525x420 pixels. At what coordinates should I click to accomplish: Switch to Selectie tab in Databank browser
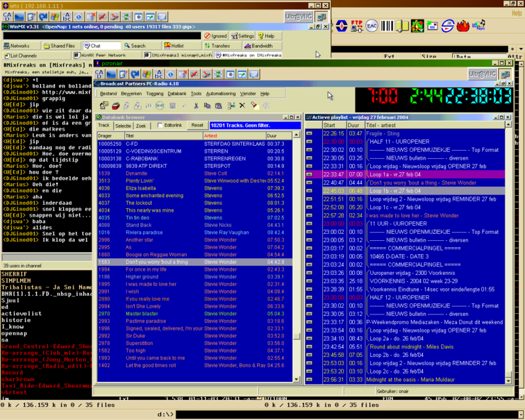[x=123, y=126]
